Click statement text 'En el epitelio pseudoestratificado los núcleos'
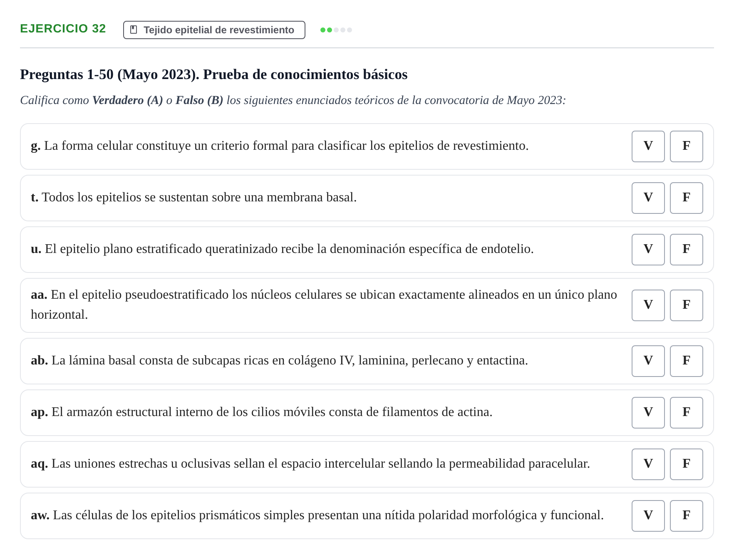Screen dimensions: 734x560 point(324,305)
